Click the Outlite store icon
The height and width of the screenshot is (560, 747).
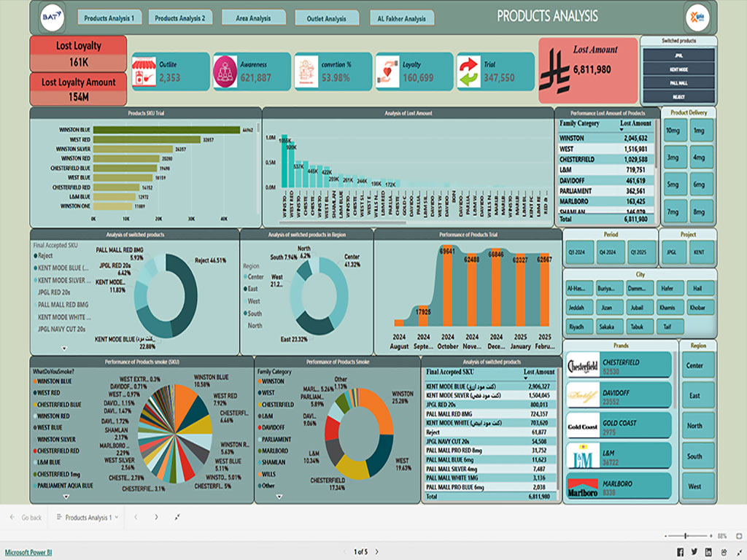click(144, 72)
